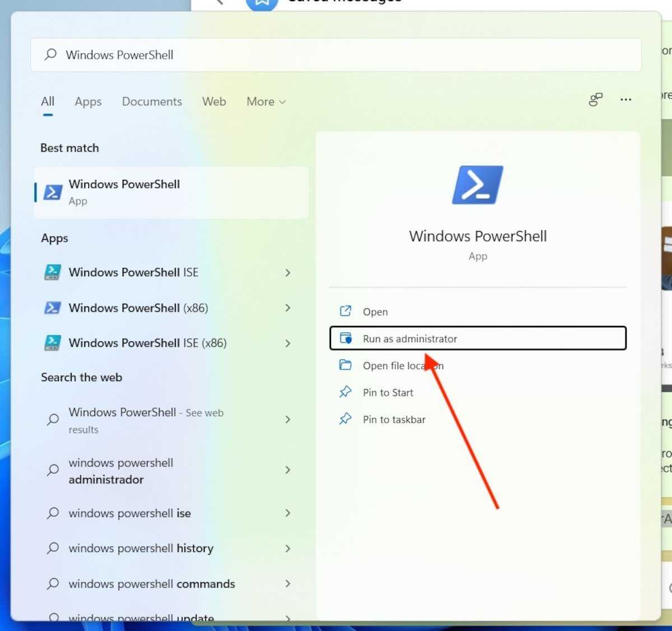Click the pin icon beside Pin to Start
Viewport: 672px width, 631px height.
click(346, 392)
